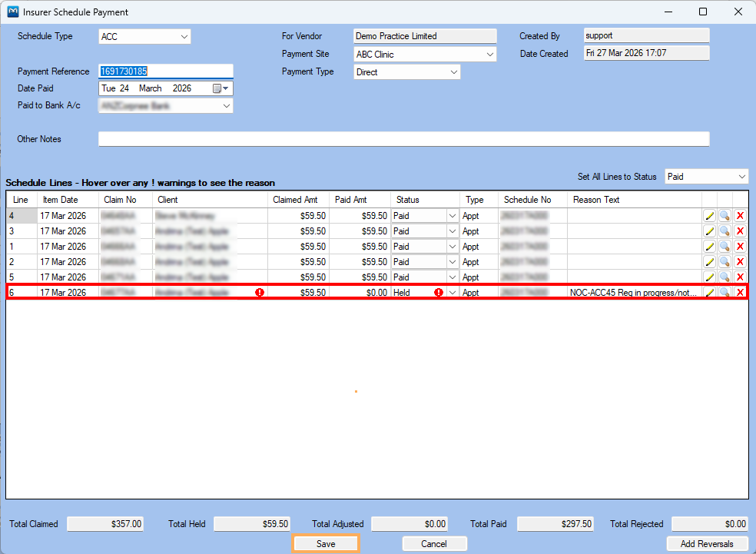Open the Status dropdown for line 3
The image size is (756, 554).
pos(453,231)
